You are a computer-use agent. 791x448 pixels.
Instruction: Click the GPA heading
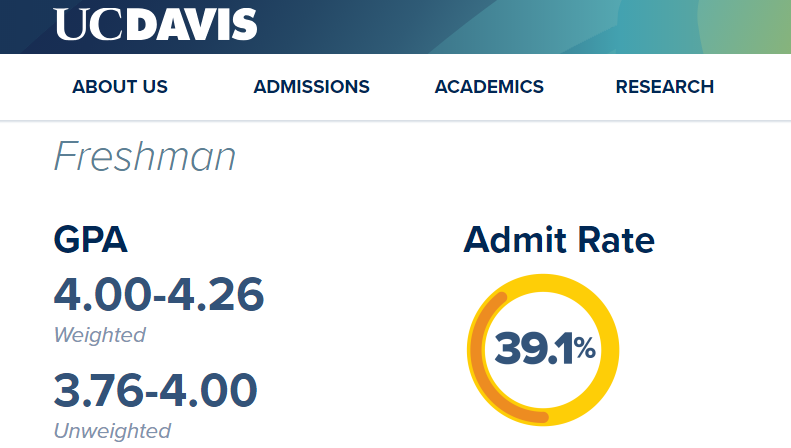[90, 240]
